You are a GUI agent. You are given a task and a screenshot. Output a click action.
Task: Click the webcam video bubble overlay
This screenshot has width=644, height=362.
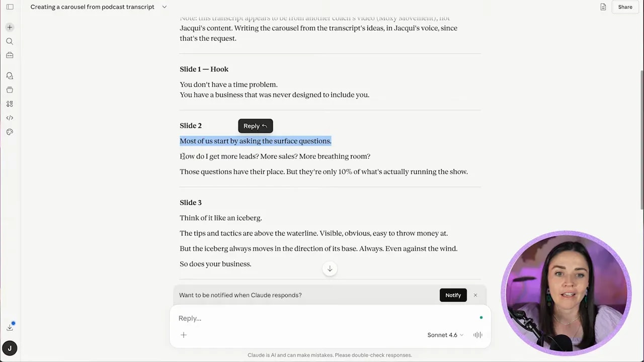[x=566, y=295]
